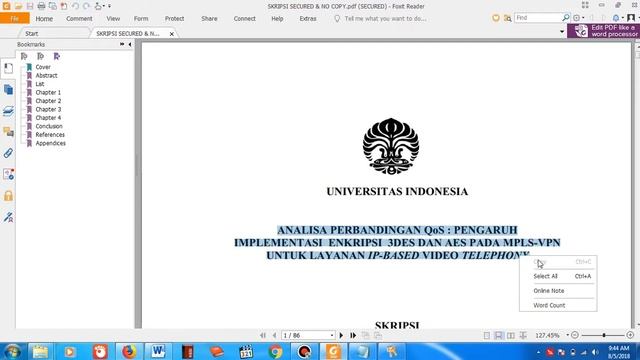Select single page view mode icon
Image resolution: width=640 pixels, height=360 pixels.
coord(487,336)
